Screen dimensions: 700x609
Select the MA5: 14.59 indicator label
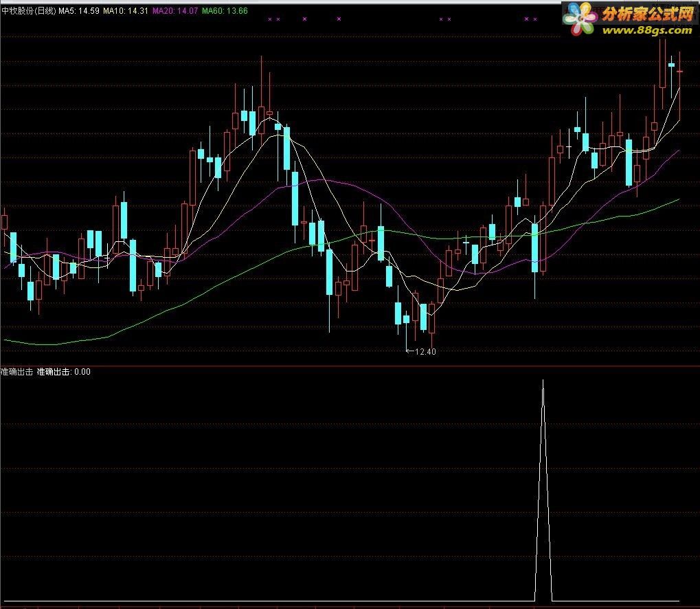click(79, 12)
